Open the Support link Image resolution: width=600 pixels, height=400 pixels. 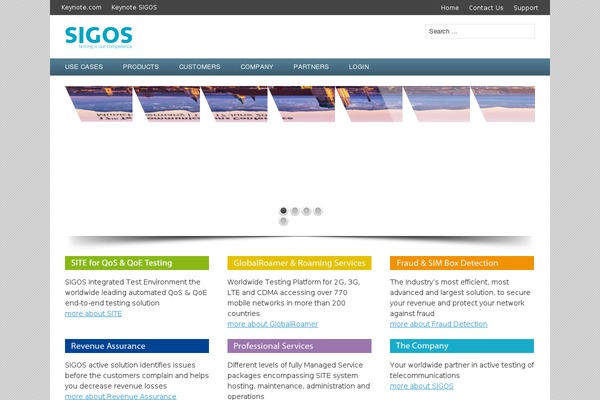tap(526, 8)
